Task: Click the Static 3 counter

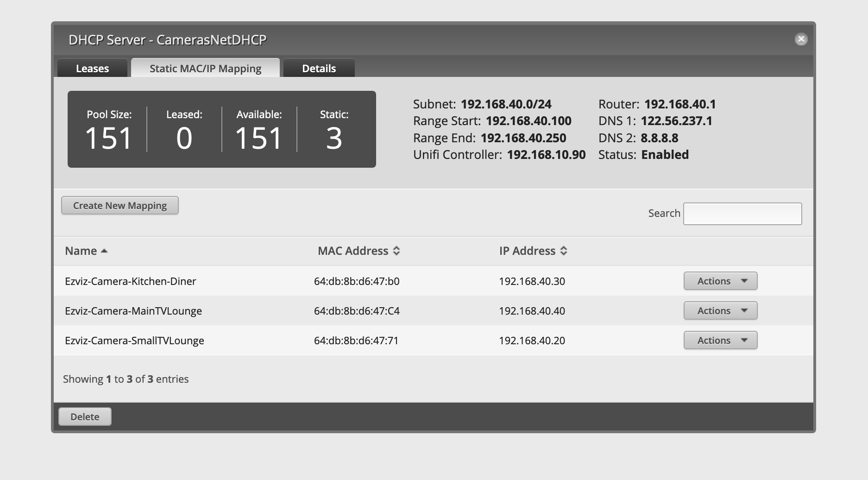Action: pyautogui.click(x=334, y=130)
